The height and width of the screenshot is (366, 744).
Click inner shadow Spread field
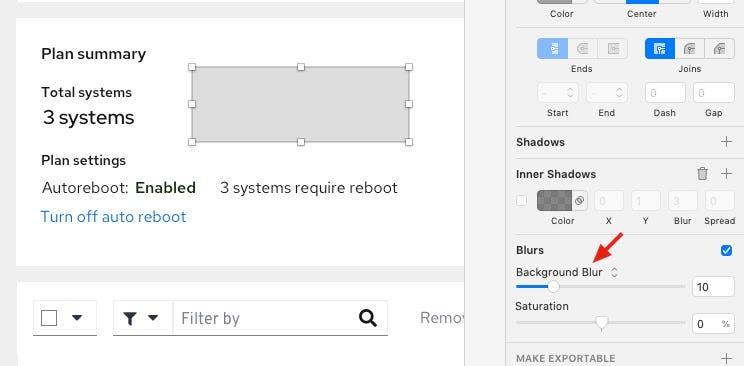pyautogui.click(x=720, y=201)
